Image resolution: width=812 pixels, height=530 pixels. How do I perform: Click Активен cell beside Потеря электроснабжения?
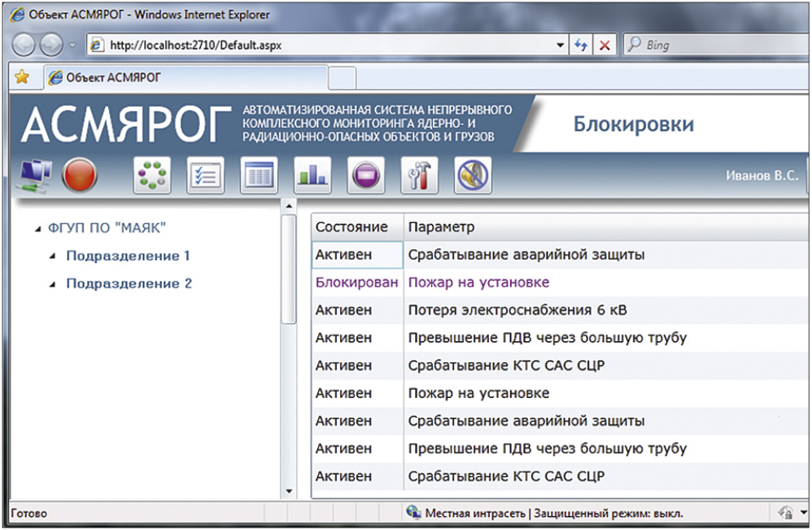click(x=357, y=310)
